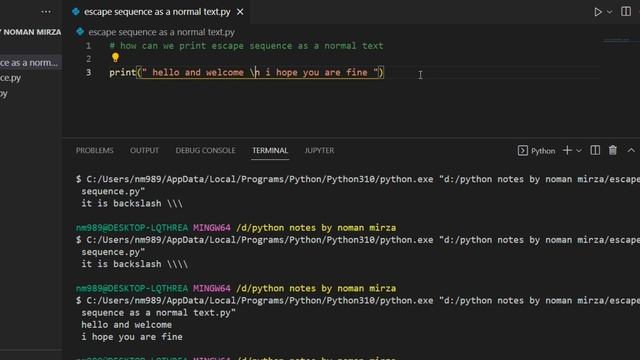The width and height of the screenshot is (640, 360).
Task: Open the explorer more actions ellipsis menu
Action: [x=46, y=12]
